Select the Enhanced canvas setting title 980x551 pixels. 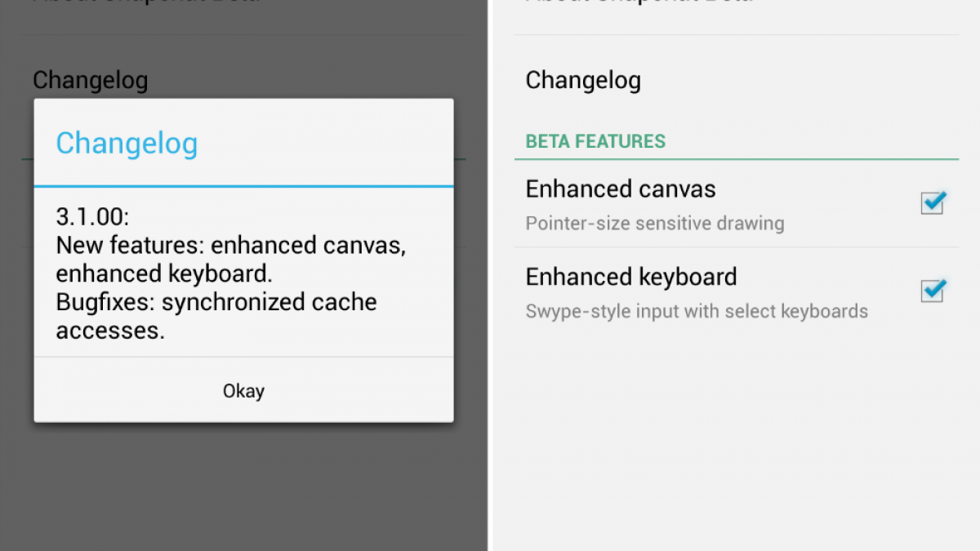pyautogui.click(x=621, y=189)
